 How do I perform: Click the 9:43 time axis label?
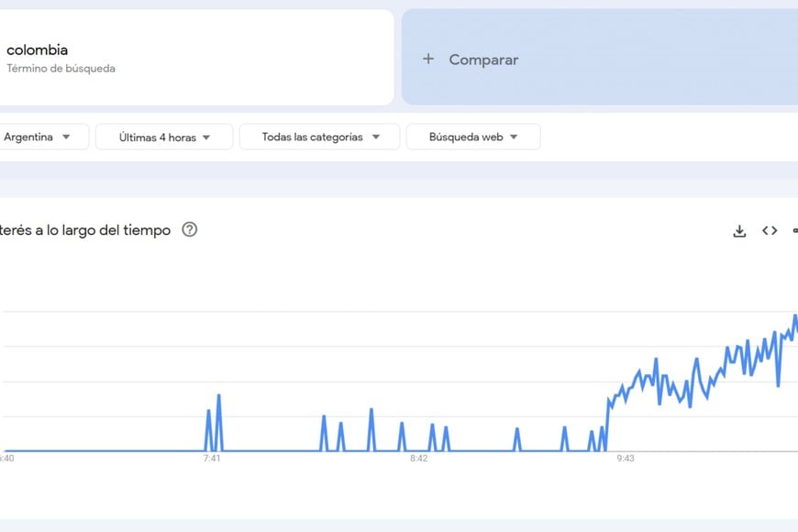(626, 459)
